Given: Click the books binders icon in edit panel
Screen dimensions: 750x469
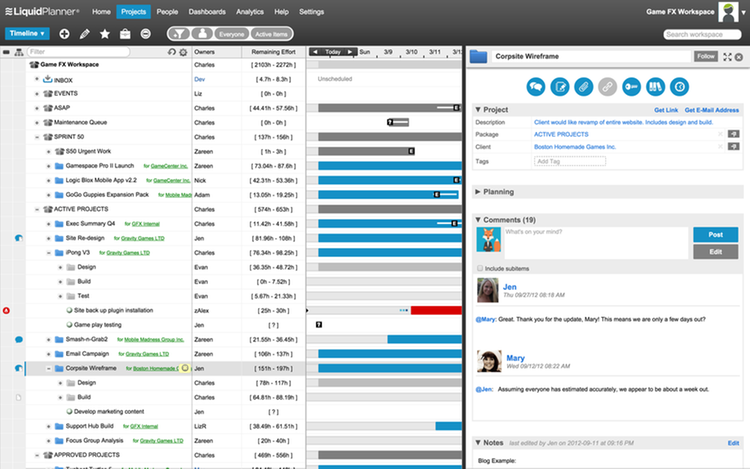Looking at the screenshot, I should [x=655, y=87].
